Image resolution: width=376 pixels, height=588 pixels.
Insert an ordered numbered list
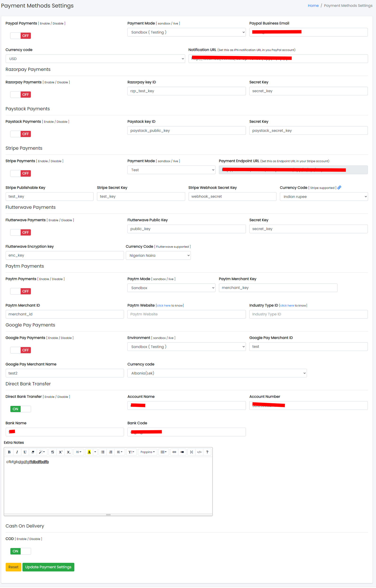click(110, 452)
